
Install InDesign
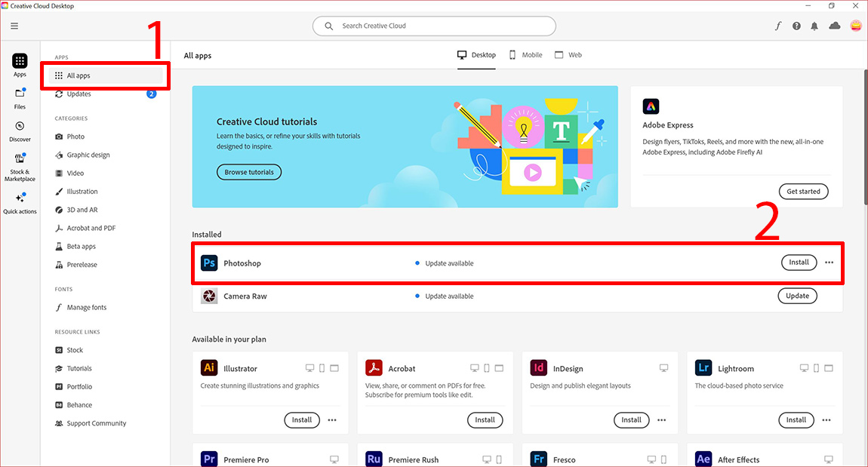pos(631,420)
